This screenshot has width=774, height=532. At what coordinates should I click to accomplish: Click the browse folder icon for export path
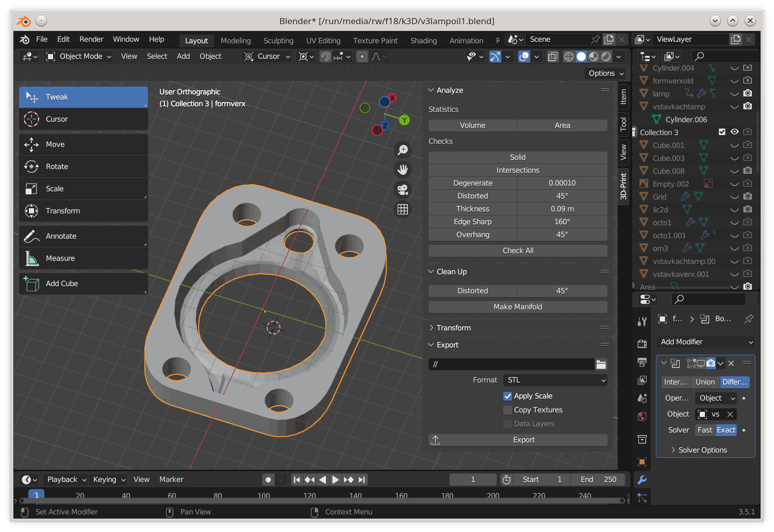click(601, 364)
